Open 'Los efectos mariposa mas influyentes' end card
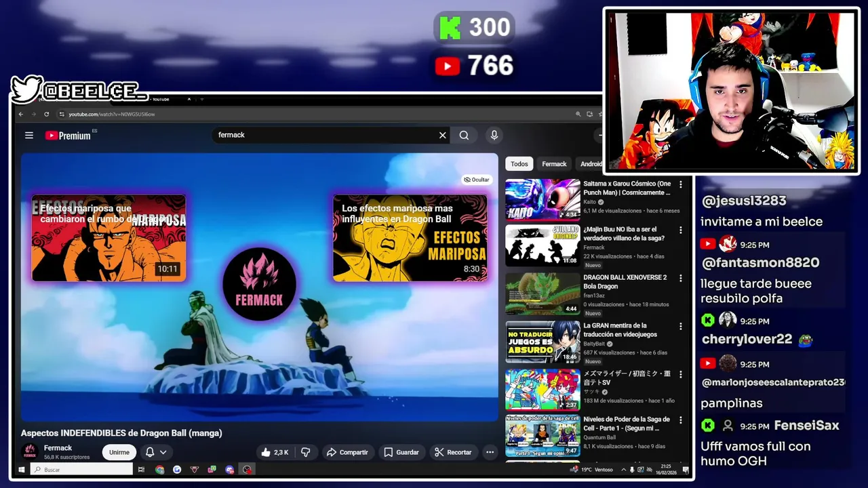868x488 pixels. [410, 238]
